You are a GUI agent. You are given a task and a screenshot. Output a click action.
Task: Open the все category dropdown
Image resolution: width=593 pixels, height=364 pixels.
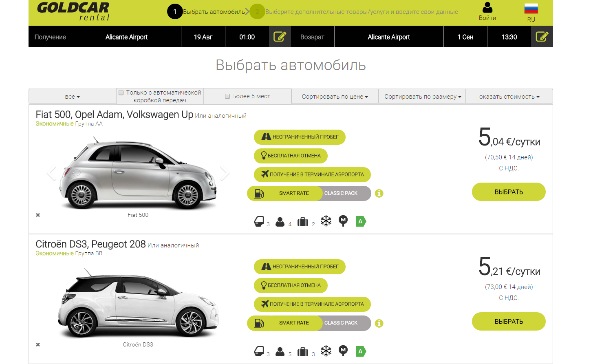(73, 97)
